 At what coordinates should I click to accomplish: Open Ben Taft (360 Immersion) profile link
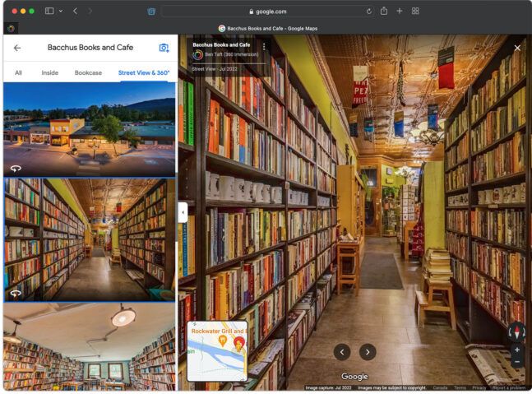232,54
